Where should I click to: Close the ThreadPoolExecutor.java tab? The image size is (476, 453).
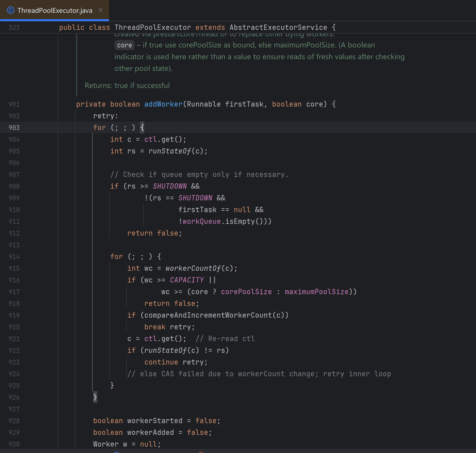pyautogui.click(x=101, y=10)
